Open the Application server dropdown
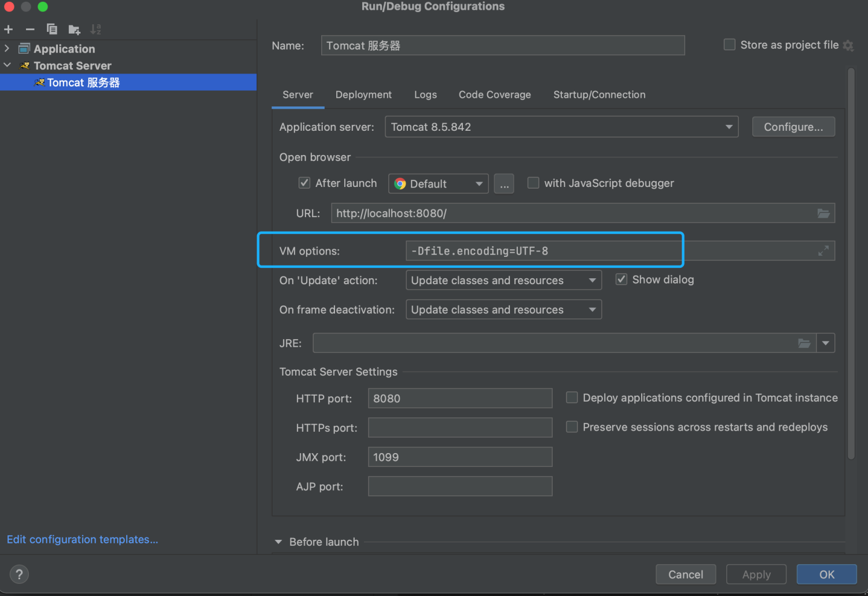 pyautogui.click(x=561, y=127)
